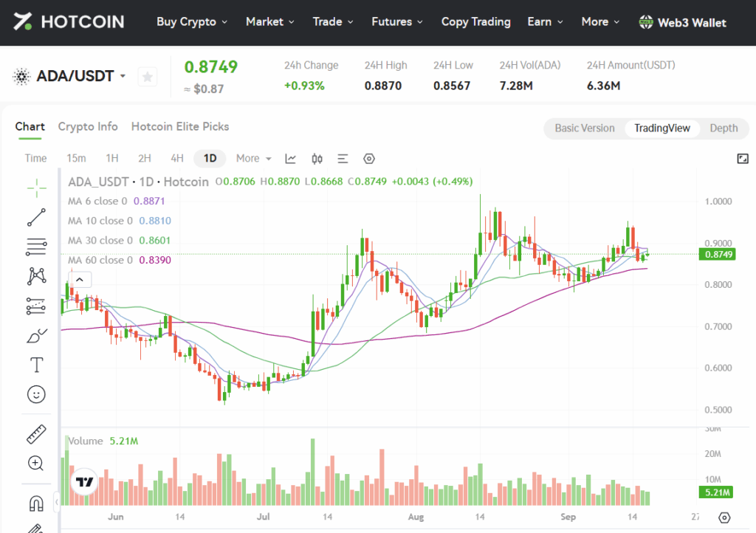This screenshot has width=756, height=533.
Task: Select the horizontal lines Fibonacci tool
Action: pos(37,247)
